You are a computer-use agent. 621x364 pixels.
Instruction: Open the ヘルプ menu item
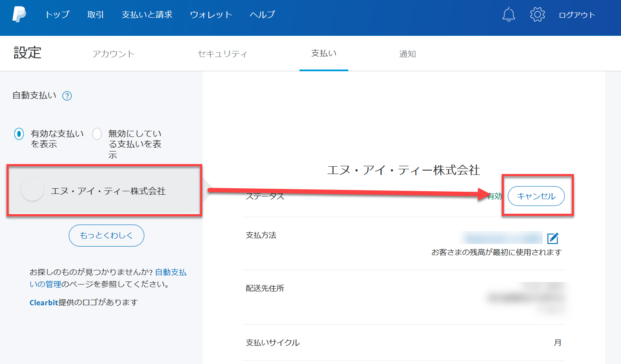click(x=262, y=15)
